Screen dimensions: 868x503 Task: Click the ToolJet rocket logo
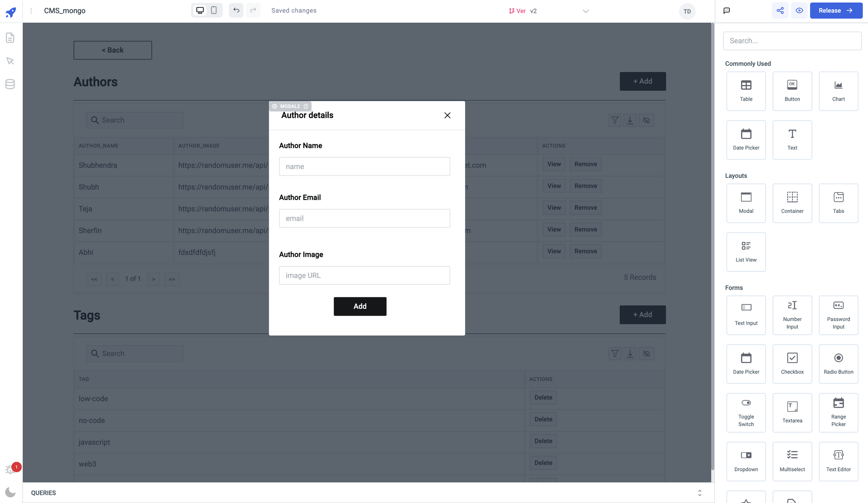11,12
